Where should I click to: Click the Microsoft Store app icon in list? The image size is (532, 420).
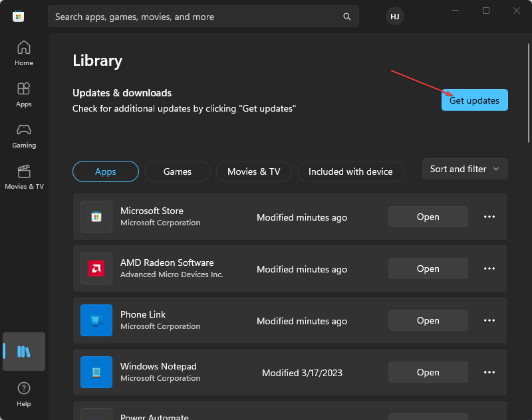(96, 217)
